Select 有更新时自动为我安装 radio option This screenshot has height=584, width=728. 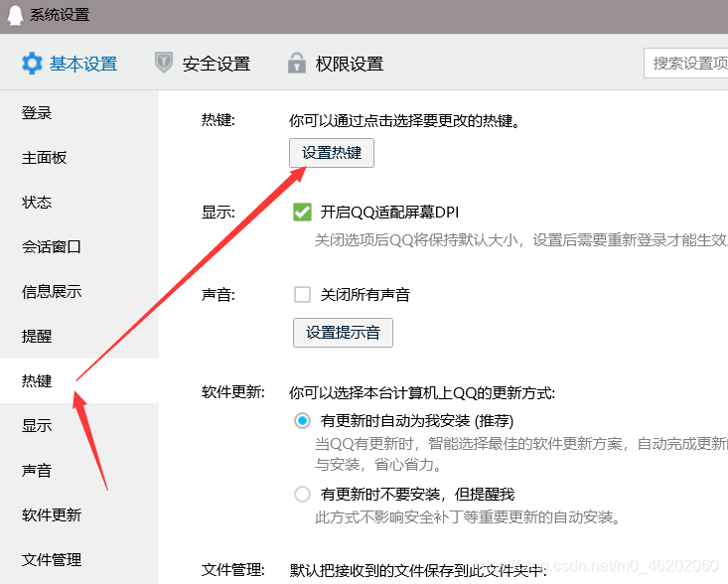pos(302,420)
